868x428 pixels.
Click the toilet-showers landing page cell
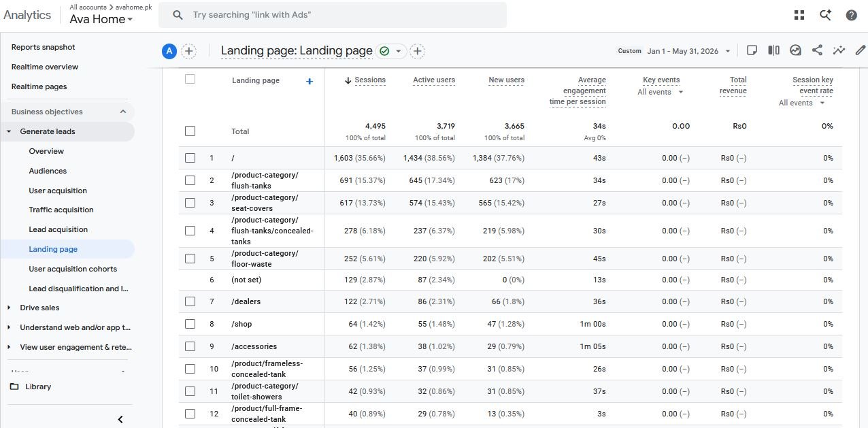[265, 391]
